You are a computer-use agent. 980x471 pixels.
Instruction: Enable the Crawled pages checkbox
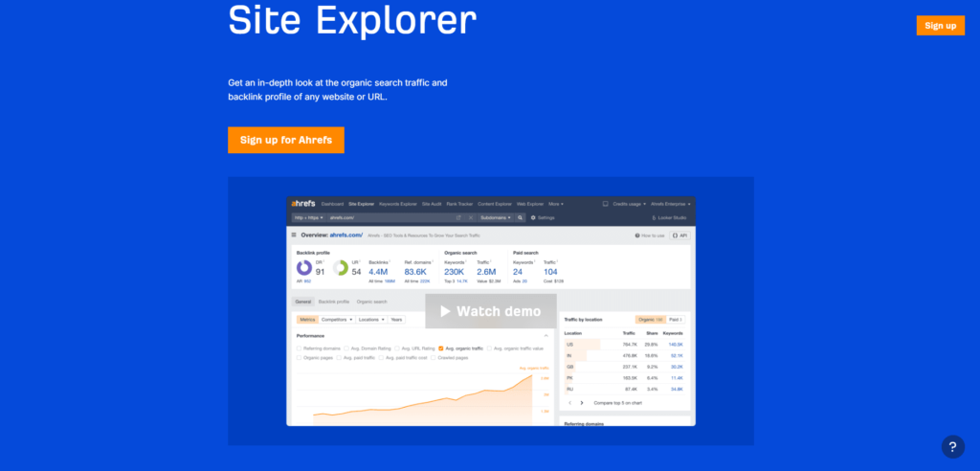click(434, 358)
